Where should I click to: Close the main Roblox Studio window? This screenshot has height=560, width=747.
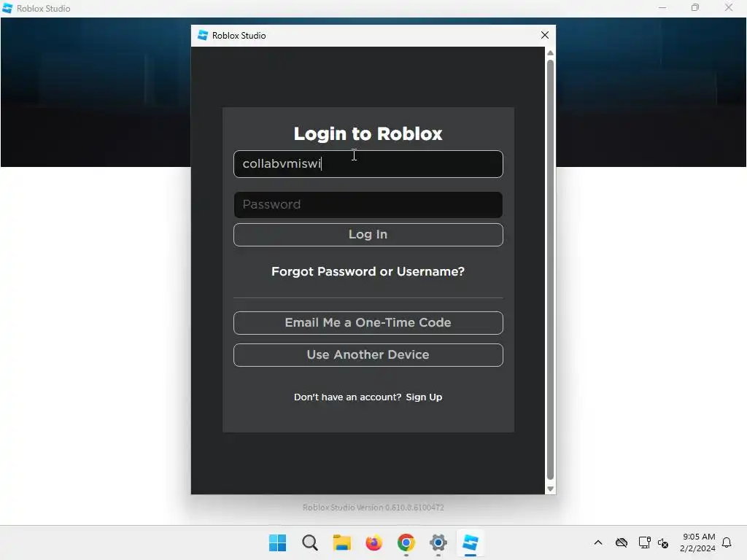click(x=729, y=8)
